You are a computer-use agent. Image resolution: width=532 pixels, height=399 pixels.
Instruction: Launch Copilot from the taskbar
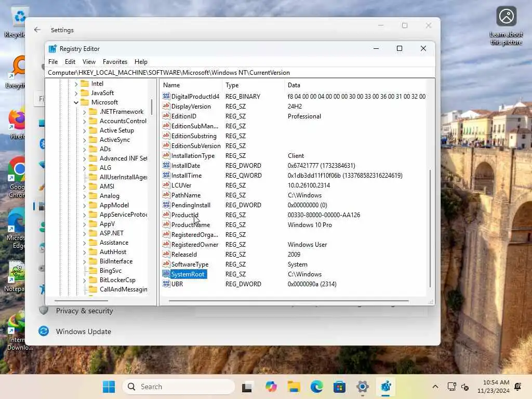coord(271,387)
